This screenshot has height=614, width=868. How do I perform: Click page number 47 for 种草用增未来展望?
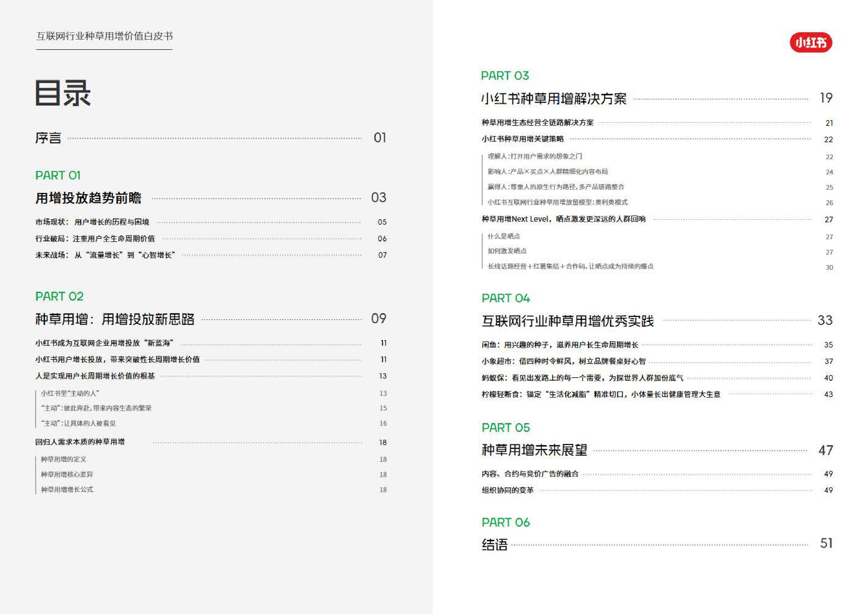pyautogui.click(x=825, y=450)
